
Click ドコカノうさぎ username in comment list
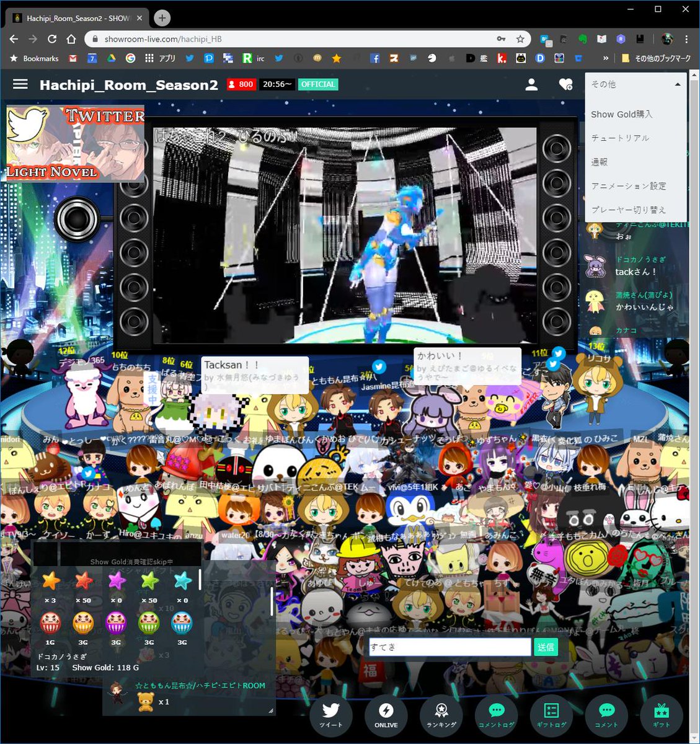tap(640, 259)
